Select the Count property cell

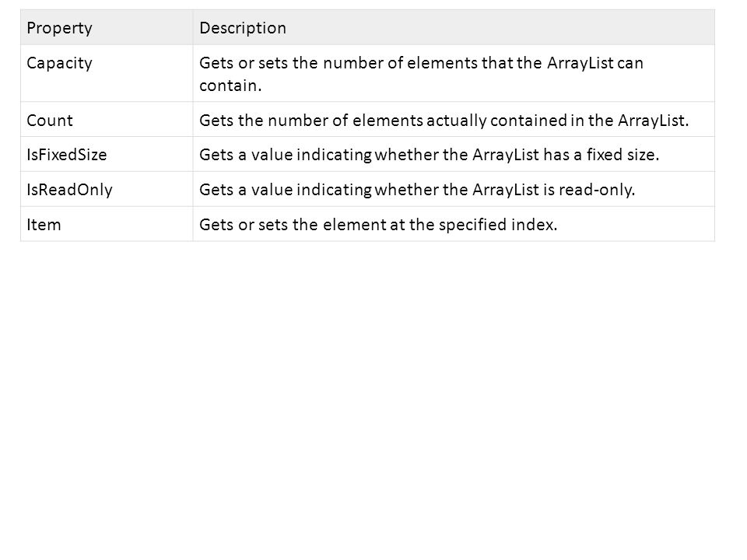[107, 120]
